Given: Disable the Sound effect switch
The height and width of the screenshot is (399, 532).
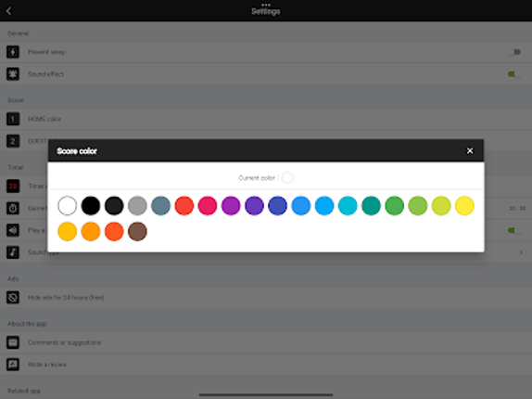Looking at the screenshot, I should coord(514,74).
